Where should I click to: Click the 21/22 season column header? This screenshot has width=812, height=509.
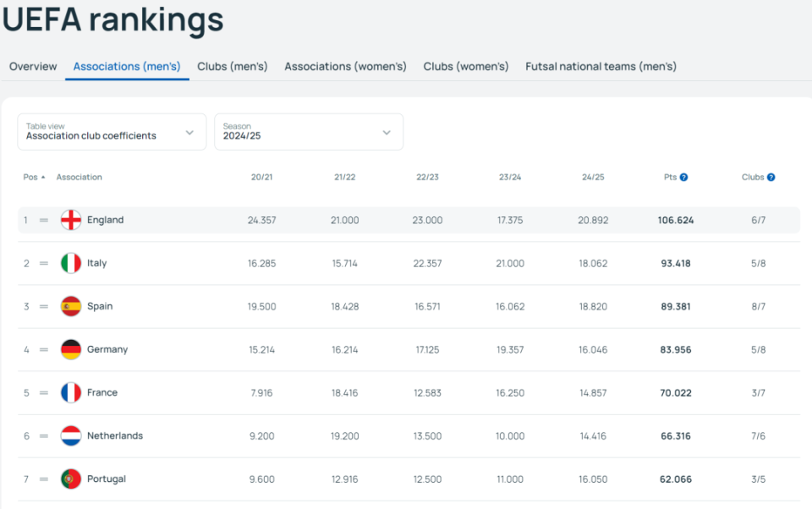click(345, 177)
